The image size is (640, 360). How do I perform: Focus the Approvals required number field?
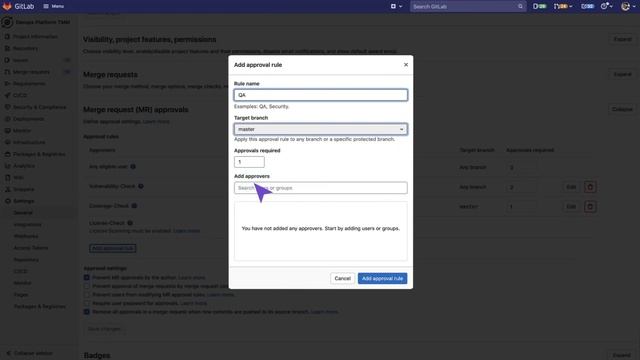(x=249, y=162)
